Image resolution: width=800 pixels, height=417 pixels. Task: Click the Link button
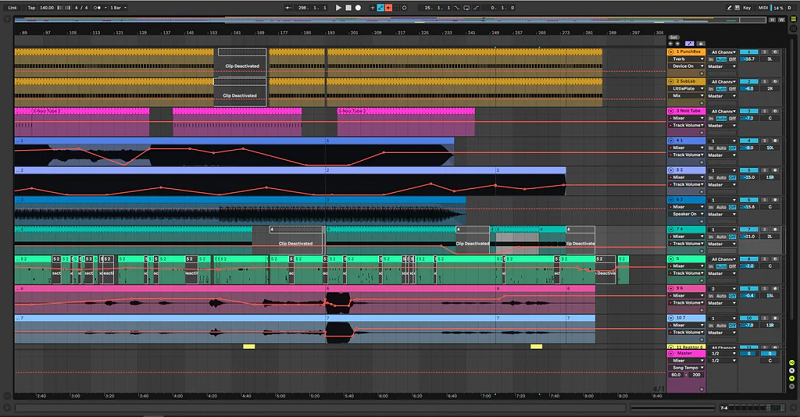point(11,7)
